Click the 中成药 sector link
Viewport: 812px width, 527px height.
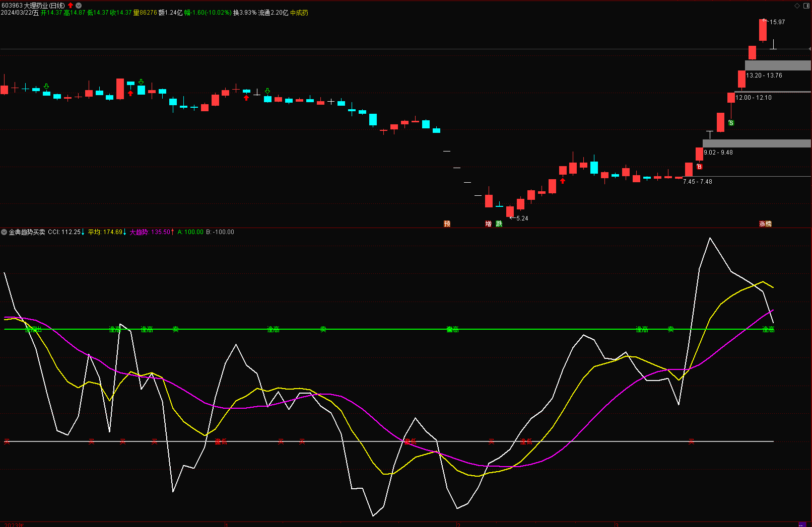pos(299,13)
